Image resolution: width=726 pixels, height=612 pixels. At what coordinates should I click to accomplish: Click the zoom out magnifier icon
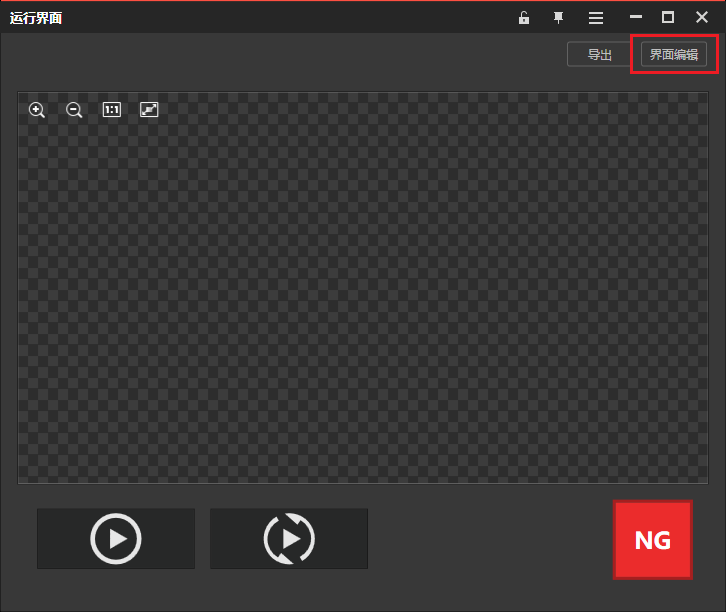74,110
